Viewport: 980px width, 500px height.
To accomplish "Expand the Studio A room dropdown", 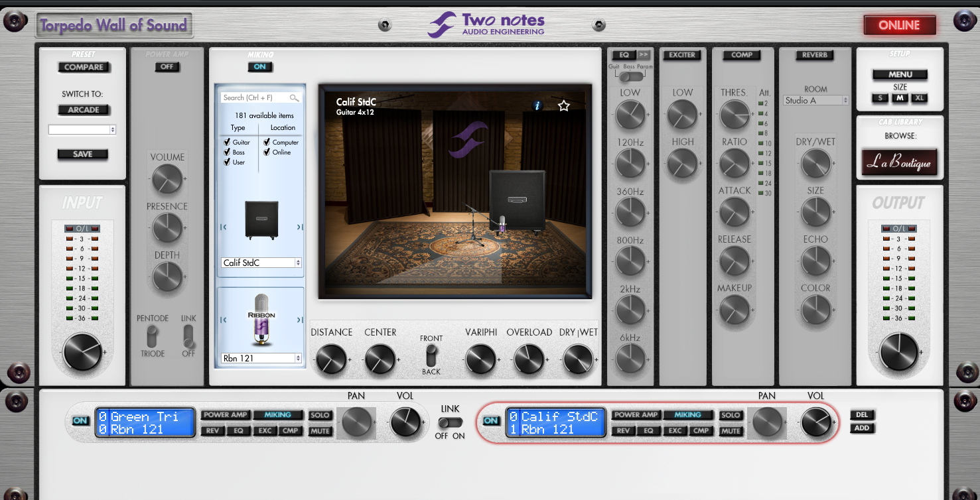I will click(815, 100).
